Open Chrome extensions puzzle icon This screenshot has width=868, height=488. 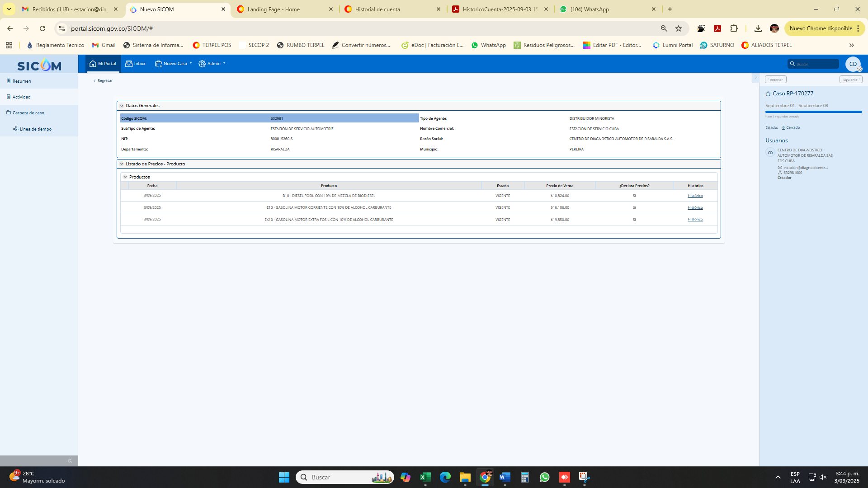tap(734, 28)
